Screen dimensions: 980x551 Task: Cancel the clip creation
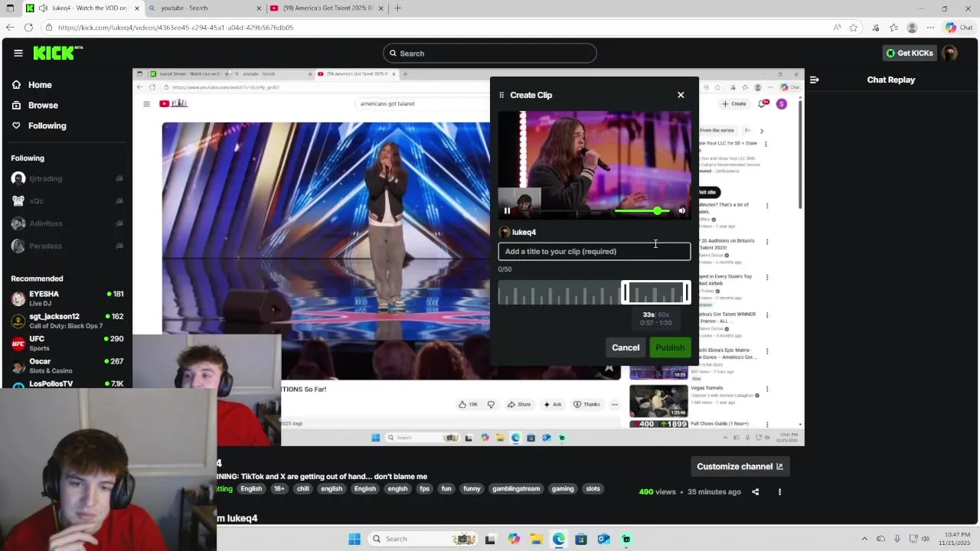point(626,347)
